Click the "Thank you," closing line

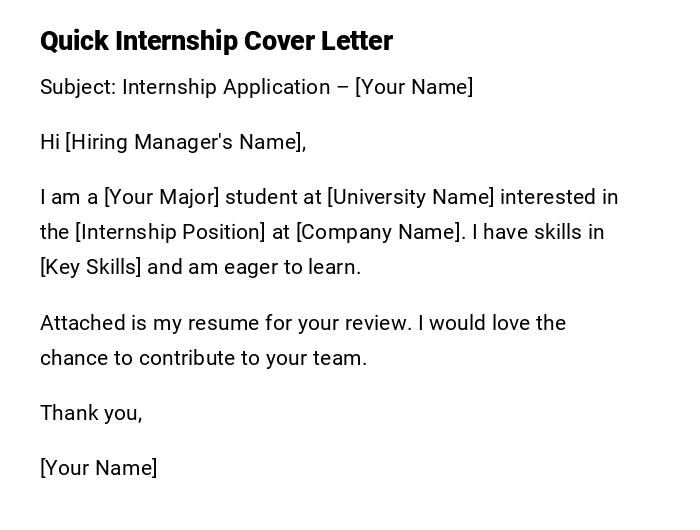(91, 413)
